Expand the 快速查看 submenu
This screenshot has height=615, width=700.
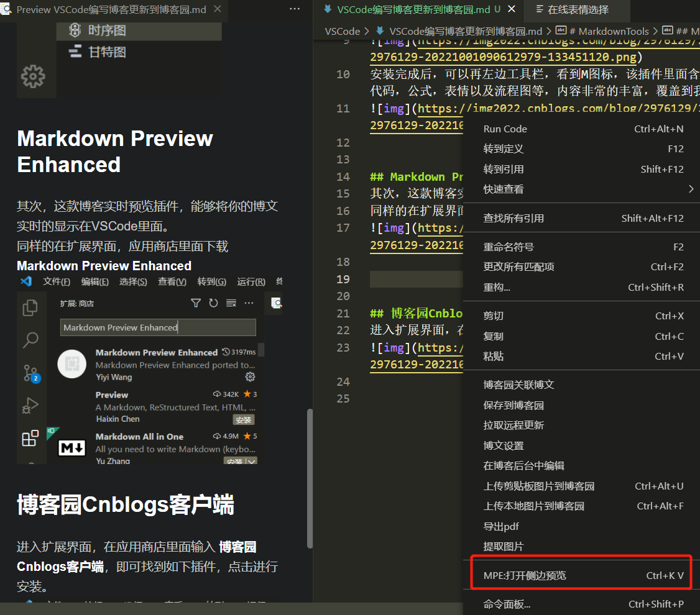click(x=583, y=189)
